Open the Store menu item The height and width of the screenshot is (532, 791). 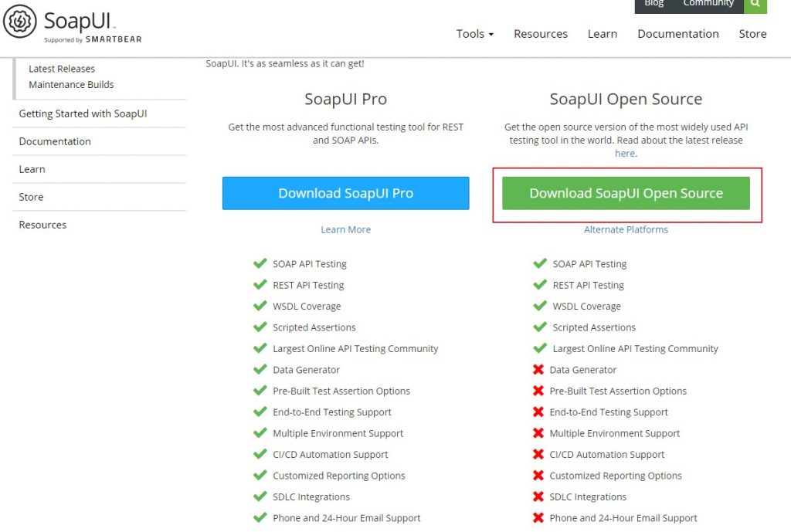pyautogui.click(x=752, y=34)
